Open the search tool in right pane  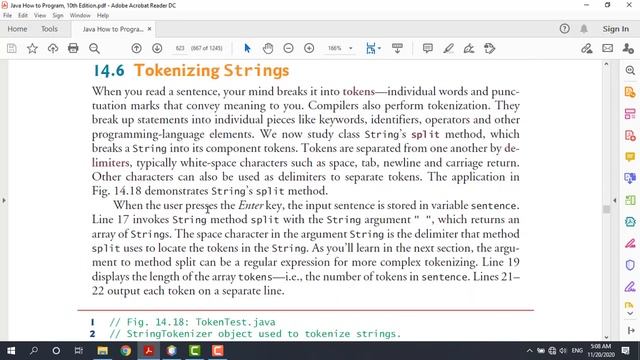coord(630,71)
